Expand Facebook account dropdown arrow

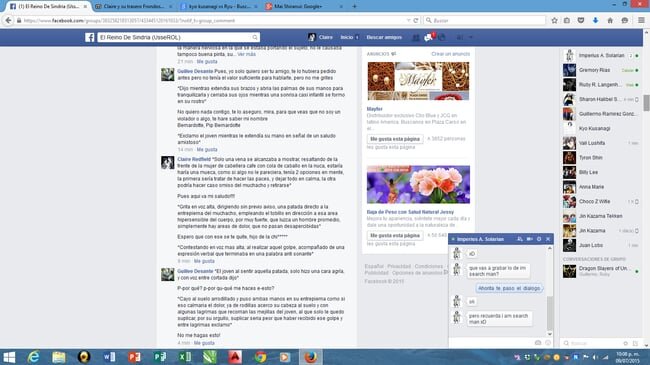coord(471,37)
